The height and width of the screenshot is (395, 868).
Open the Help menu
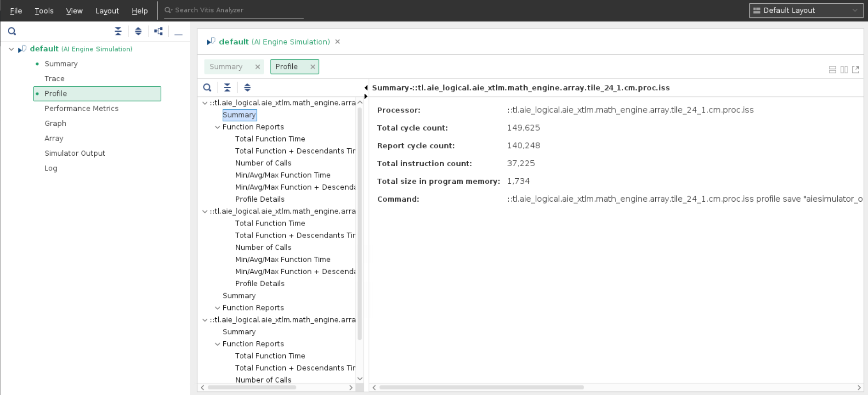140,11
